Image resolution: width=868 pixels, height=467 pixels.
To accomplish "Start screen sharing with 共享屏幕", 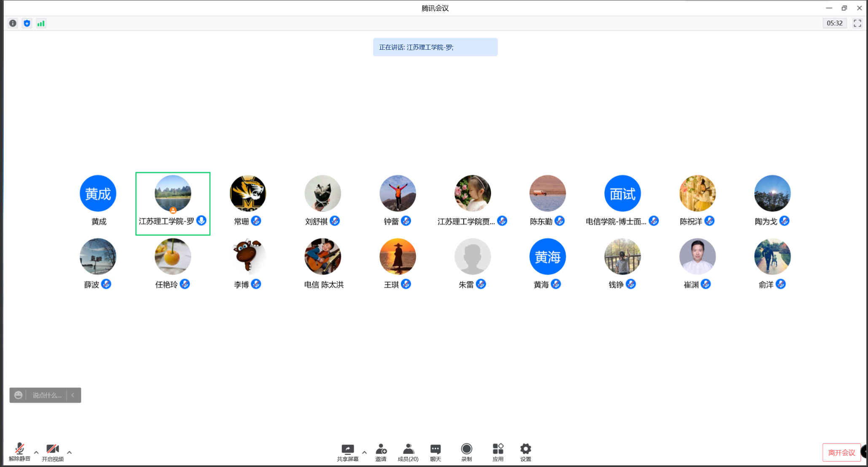I will click(348, 453).
